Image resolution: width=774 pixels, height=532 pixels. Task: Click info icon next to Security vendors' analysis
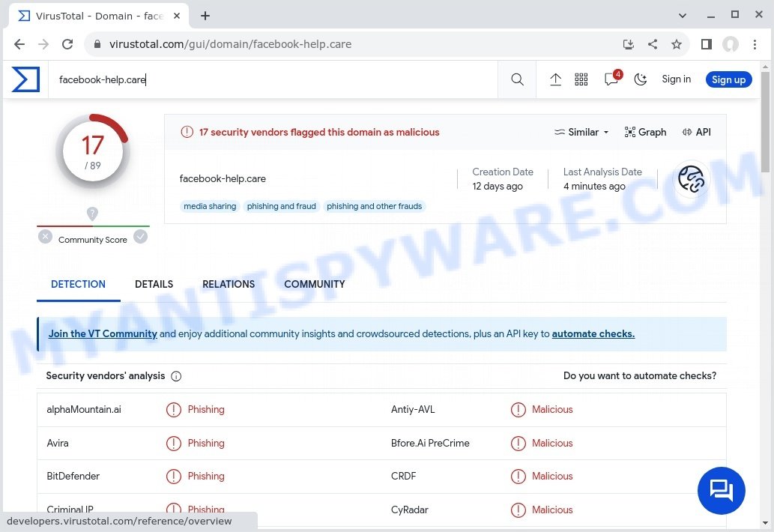pyautogui.click(x=176, y=376)
